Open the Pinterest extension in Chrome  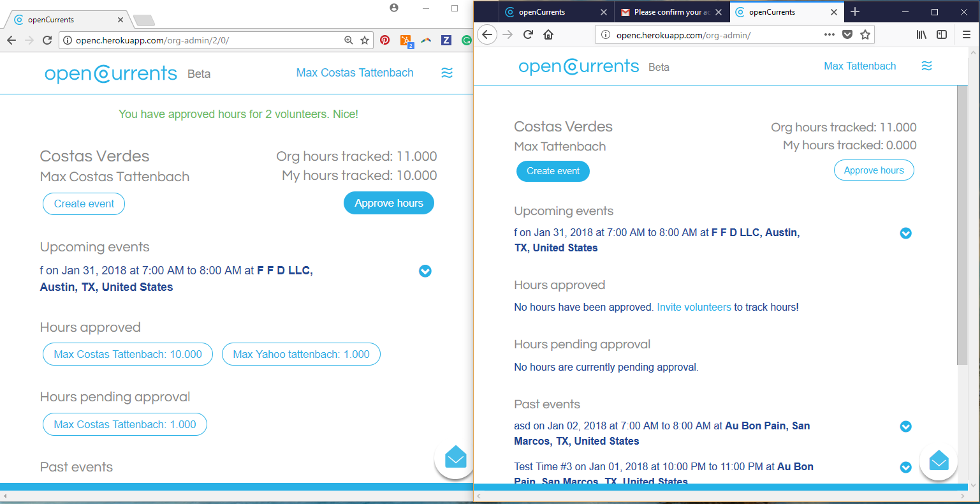[x=385, y=40]
